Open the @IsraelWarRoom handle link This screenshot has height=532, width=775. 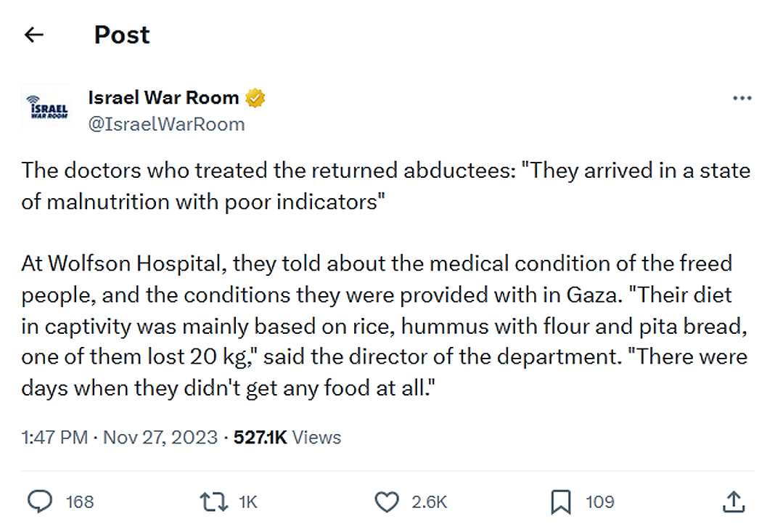pyautogui.click(x=166, y=124)
